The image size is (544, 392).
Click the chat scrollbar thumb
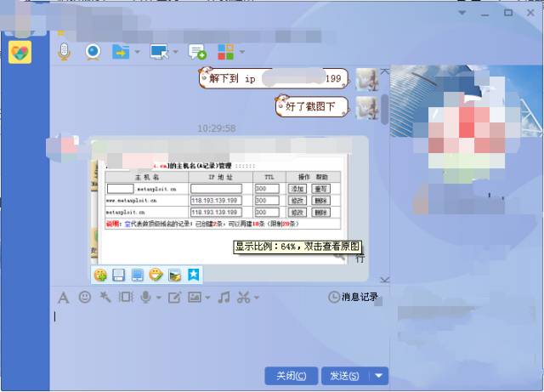pyautogui.click(x=385, y=109)
